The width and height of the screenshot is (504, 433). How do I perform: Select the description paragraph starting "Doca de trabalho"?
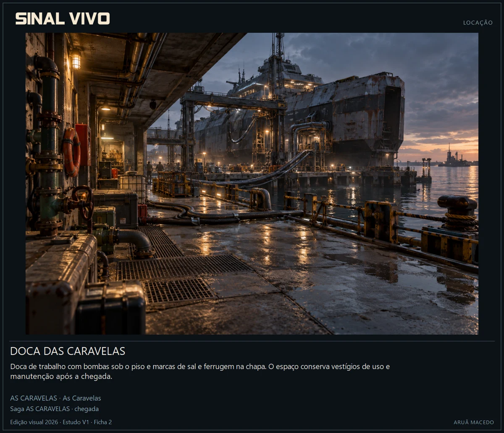tap(200, 371)
